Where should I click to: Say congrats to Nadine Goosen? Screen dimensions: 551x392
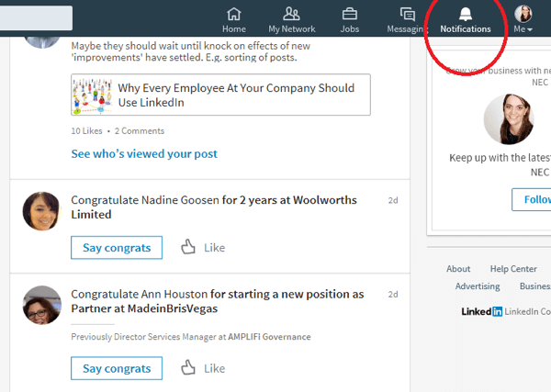click(x=117, y=248)
